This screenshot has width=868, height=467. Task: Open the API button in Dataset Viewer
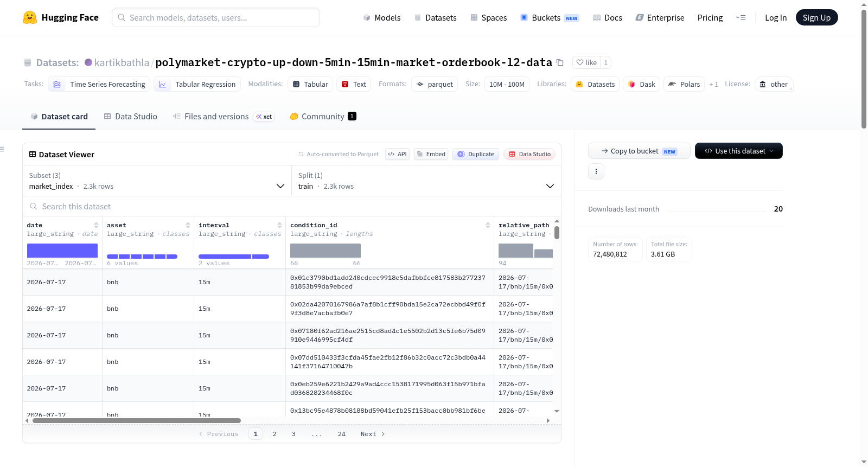click(397, 154)
